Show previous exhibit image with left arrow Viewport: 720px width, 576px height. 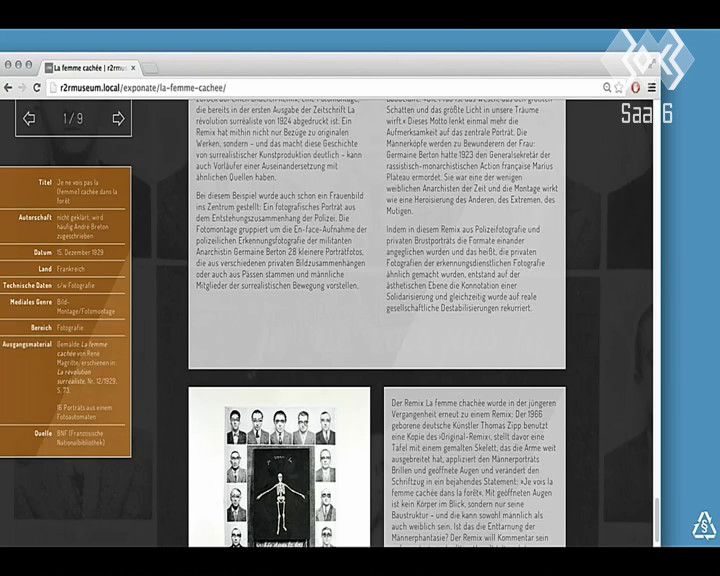29,119
